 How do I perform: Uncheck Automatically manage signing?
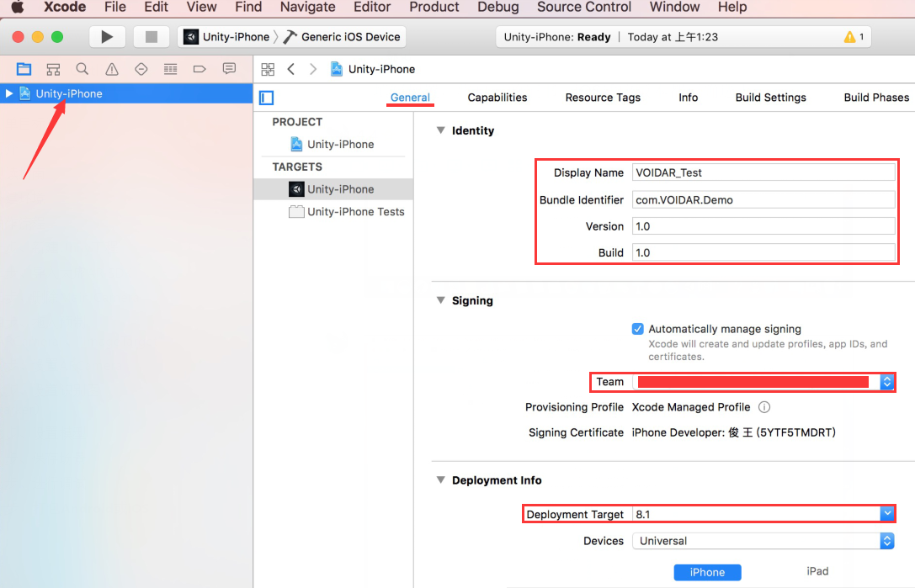[638, 329]
